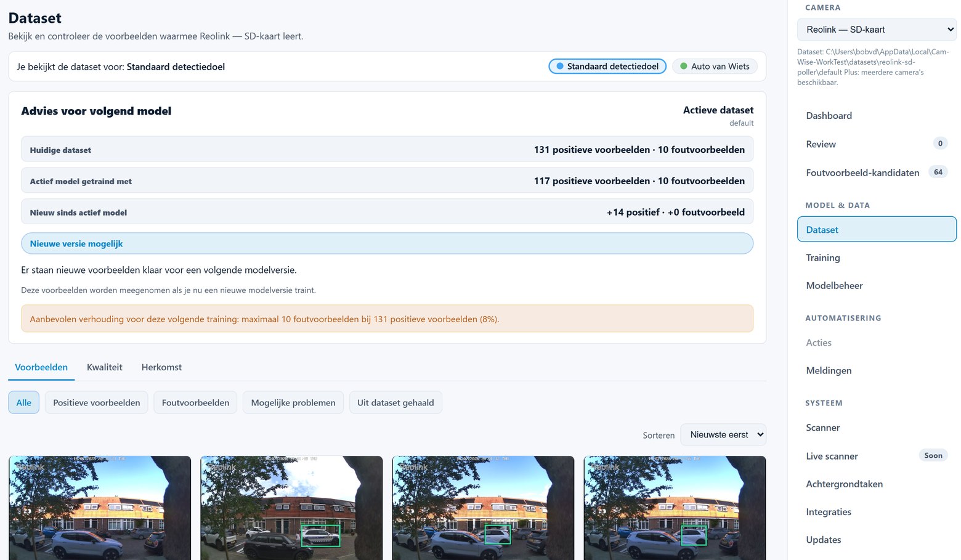Click the kandidaten count badge 64
The image size is (961, 560).
point(938,172)
